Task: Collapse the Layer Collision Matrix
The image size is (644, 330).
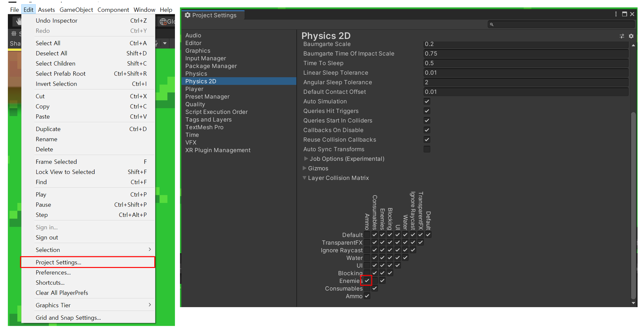Action: click(305, 178)
